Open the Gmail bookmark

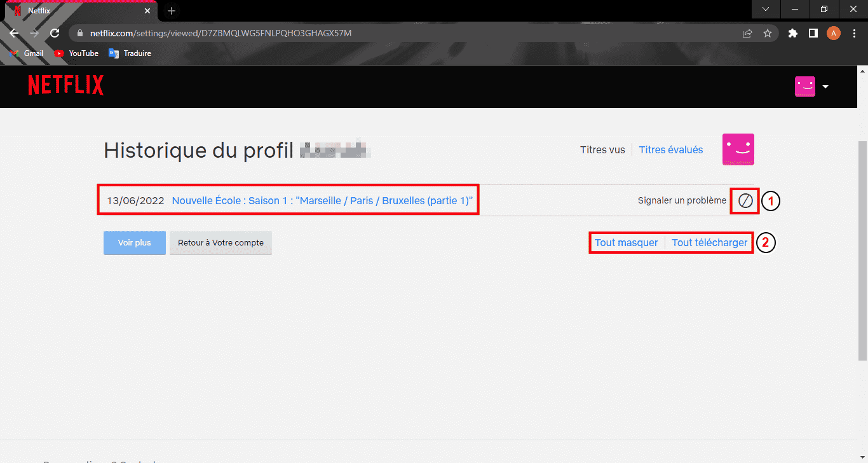point(27,53)
